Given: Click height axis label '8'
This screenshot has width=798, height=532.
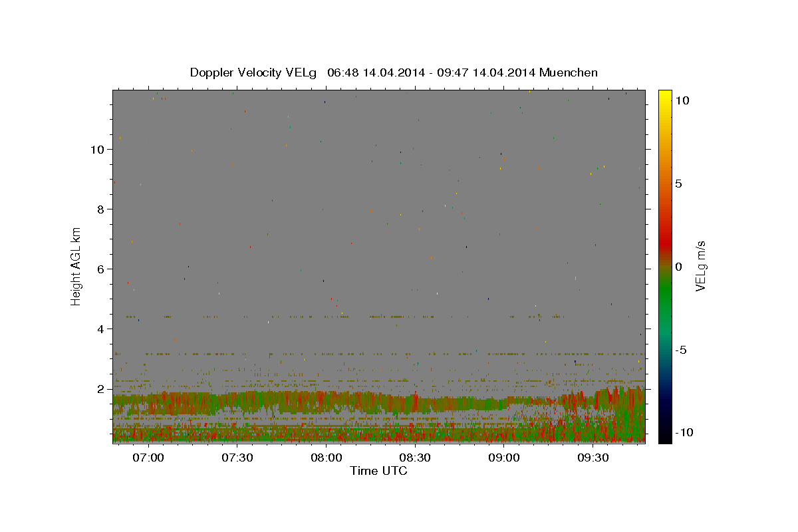Looking at the screenshot, I should [101, 209].
